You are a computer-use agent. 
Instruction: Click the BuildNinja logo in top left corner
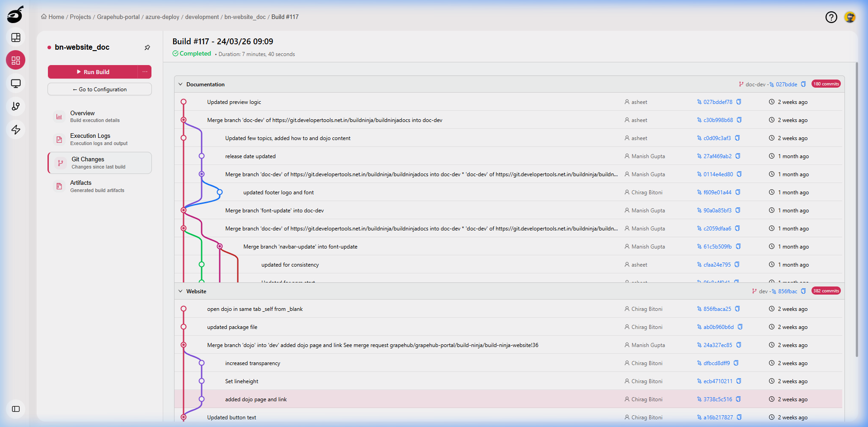15,14
